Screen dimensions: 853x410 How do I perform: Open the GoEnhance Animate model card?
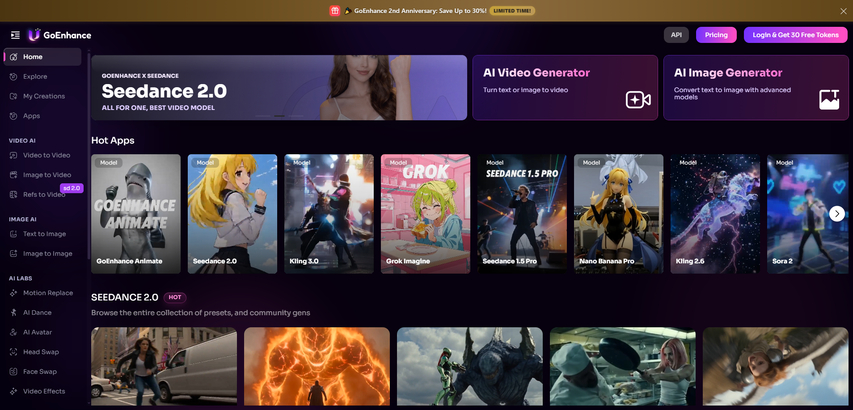coord(136,214)
